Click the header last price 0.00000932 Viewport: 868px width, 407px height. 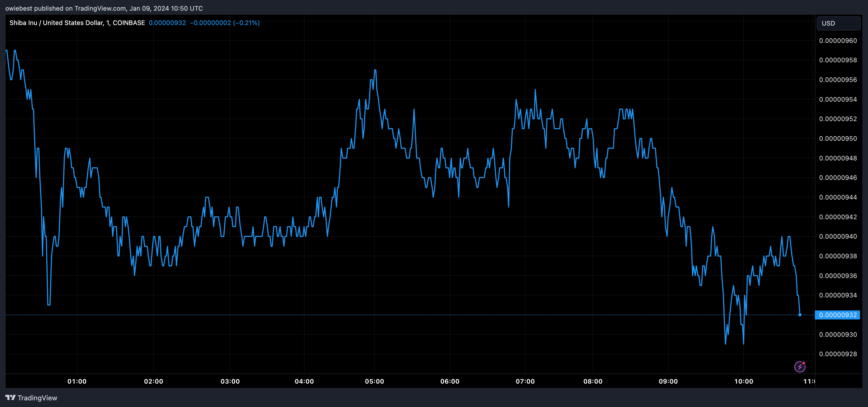pyautogui.click(x=167, y=23)
